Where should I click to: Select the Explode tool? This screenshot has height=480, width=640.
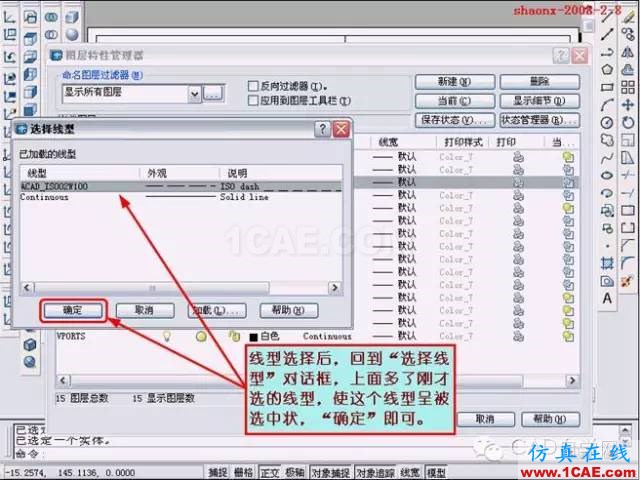(x=628, y=281)
